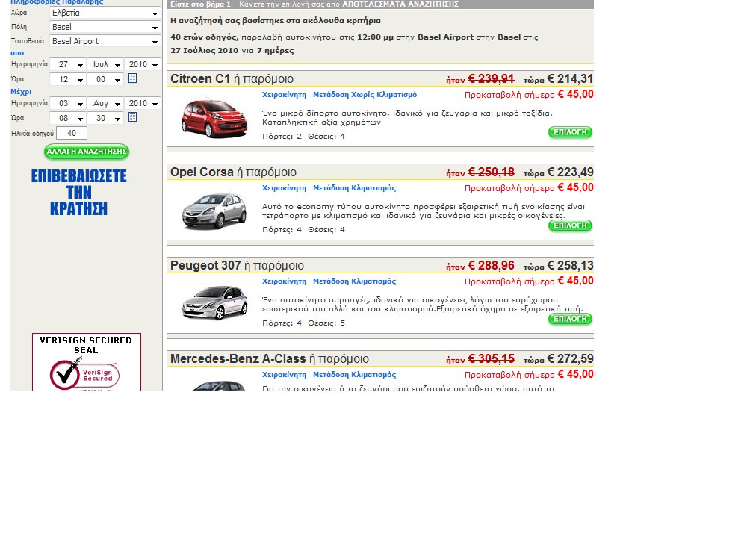Screen dimensions: 747x560
Task: Click Χειροκίνητη link under Citroen C1
Action: pyautogui.click(x=284, y=95)
